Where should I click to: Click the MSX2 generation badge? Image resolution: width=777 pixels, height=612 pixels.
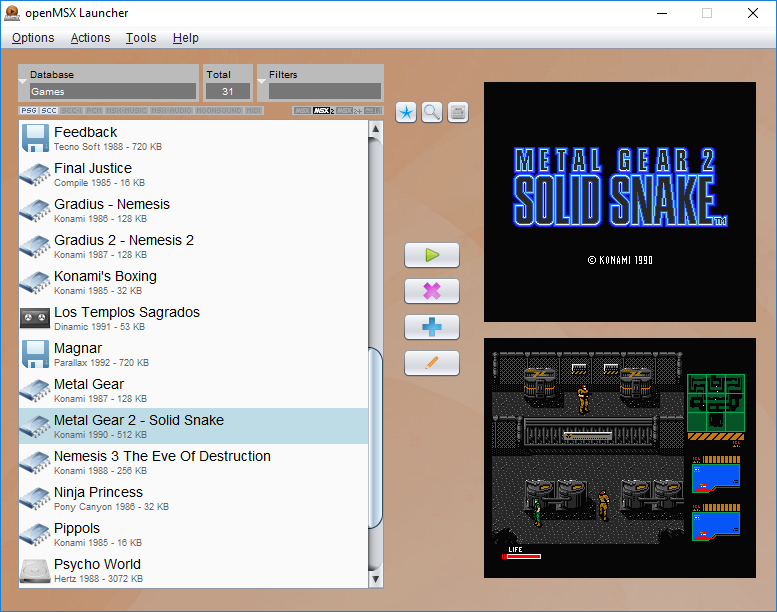point(324,111)
